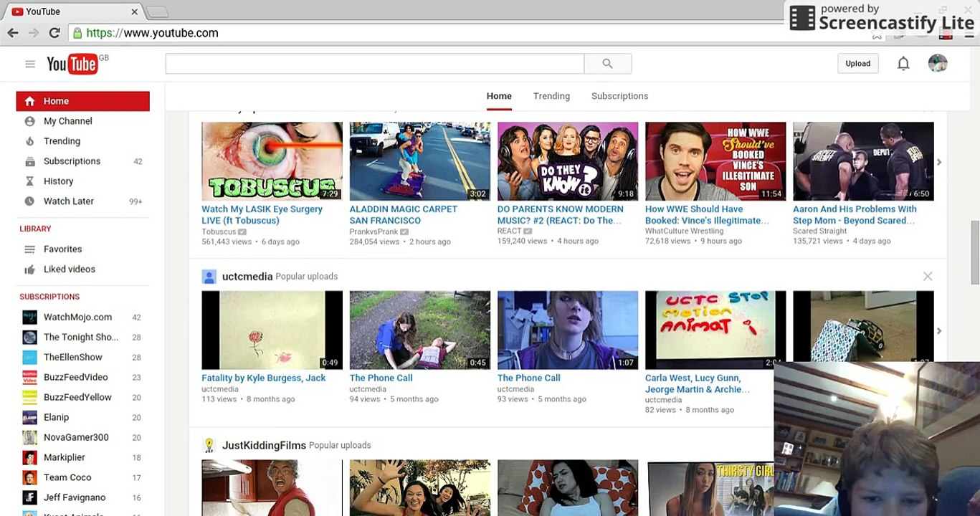Click the YouTube search input field
Viewport: 980px width, 516px height.
[375, 64]
